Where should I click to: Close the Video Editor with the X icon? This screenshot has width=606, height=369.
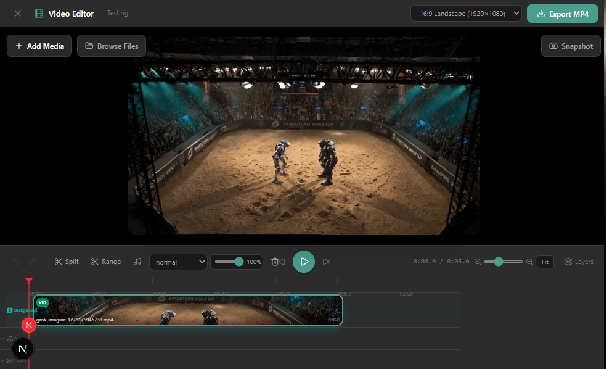(x=17, y=14)
